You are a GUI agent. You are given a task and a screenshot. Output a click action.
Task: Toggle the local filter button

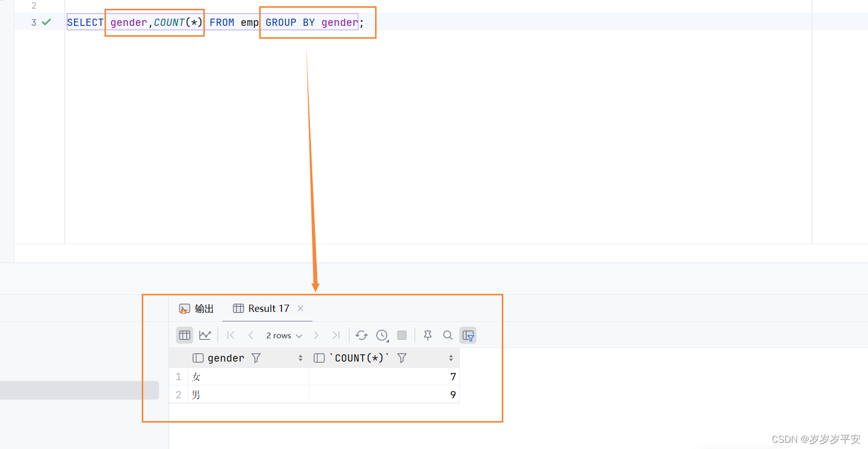(x=468, y=335)
